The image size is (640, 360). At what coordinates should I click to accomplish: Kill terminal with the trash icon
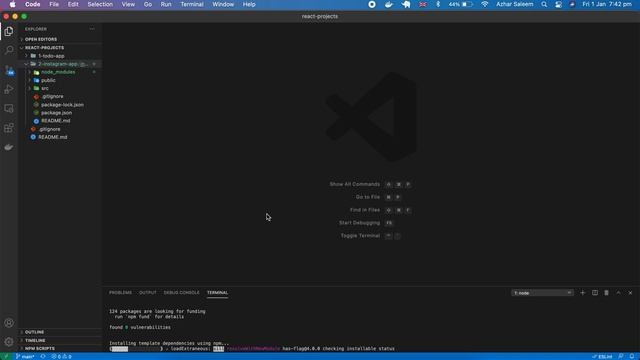[607, 293]
